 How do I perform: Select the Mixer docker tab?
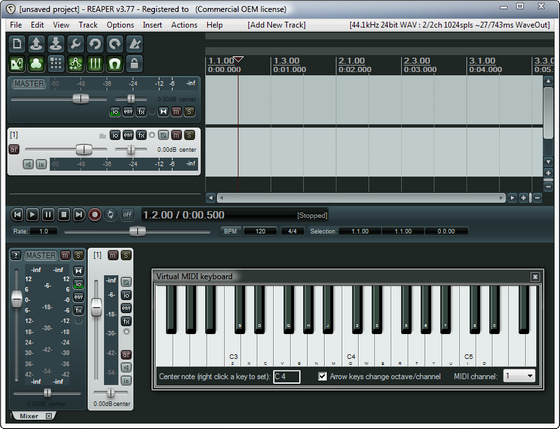tap(33, 416)
